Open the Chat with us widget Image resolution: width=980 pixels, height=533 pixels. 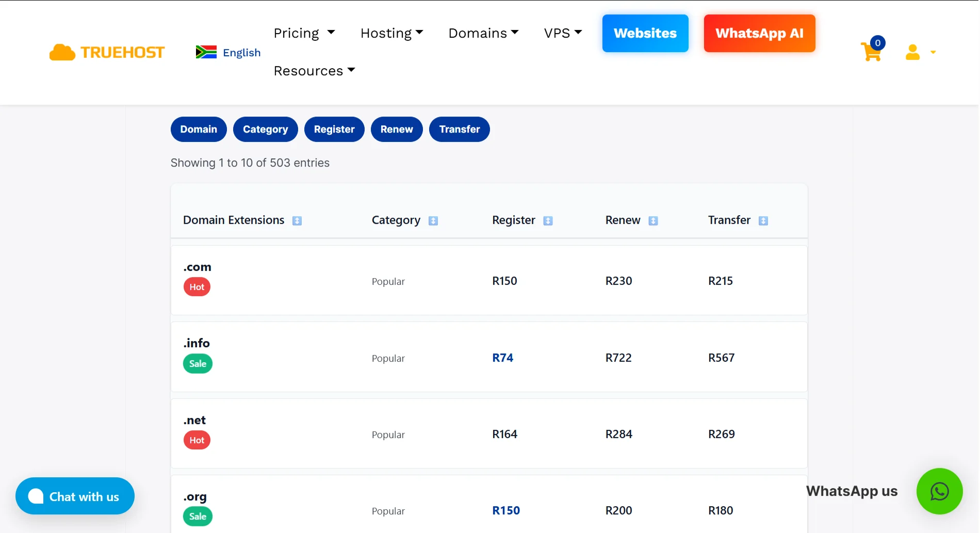[75, 496]
